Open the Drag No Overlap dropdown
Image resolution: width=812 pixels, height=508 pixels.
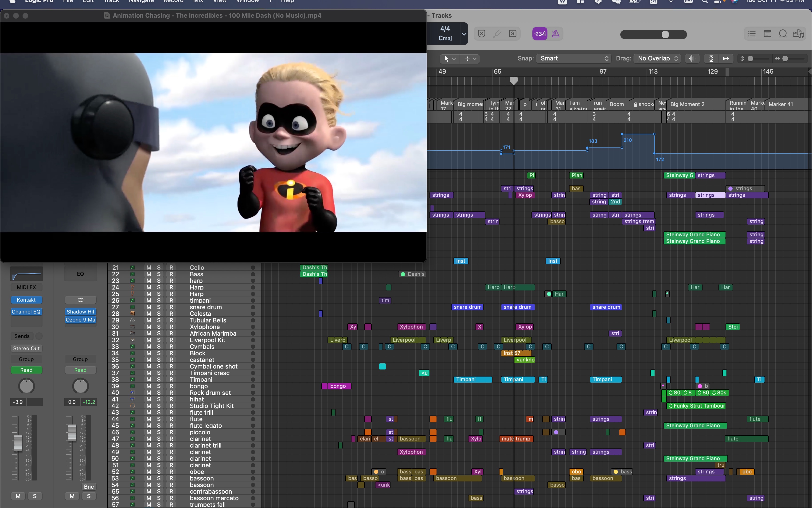tap(657, 59)
